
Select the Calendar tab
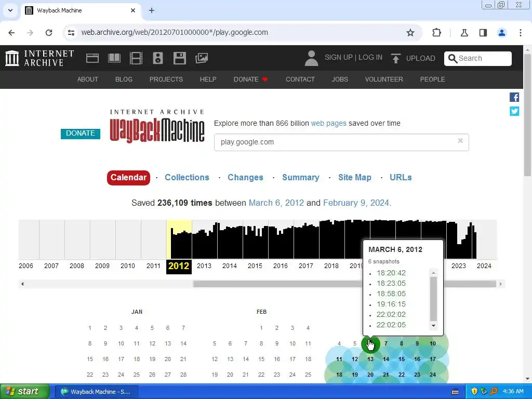pos(128,178)
